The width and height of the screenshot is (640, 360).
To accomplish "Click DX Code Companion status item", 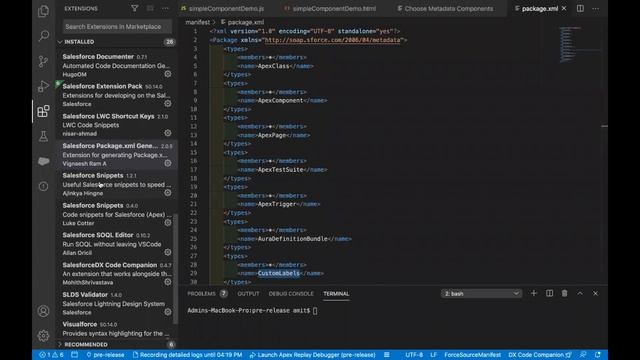I will (540, 355).
